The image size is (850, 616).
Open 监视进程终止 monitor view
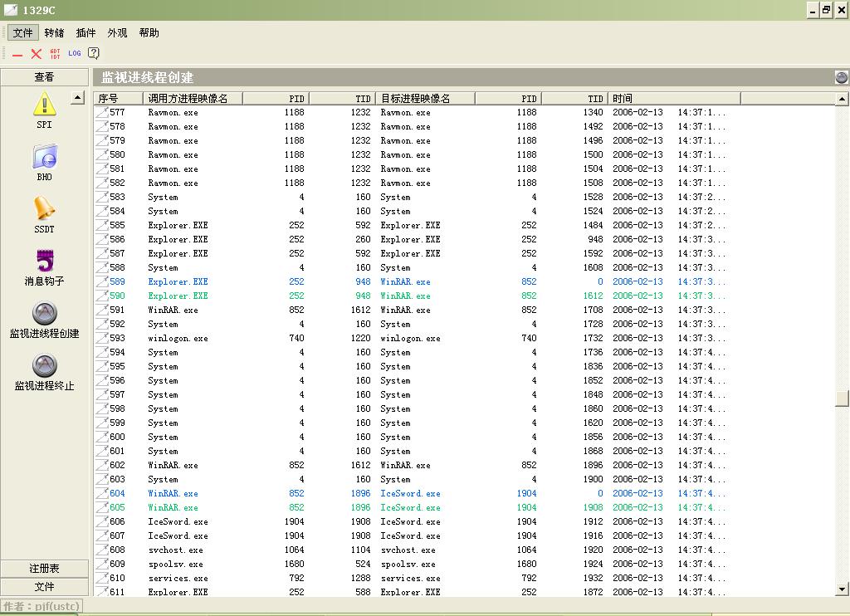(44, 366)
